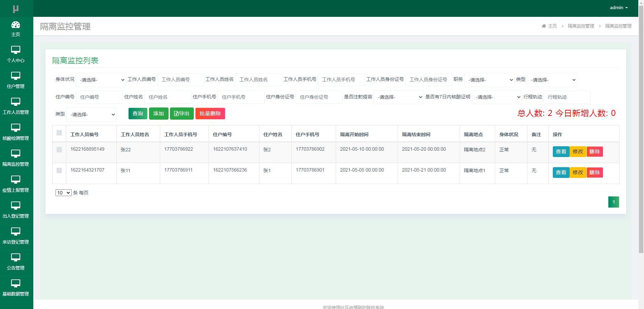The height and width of the screenshot is (309, 644).
Task: Focus the 工作人员姓名 input field
Action: click(x=258, y=80)
